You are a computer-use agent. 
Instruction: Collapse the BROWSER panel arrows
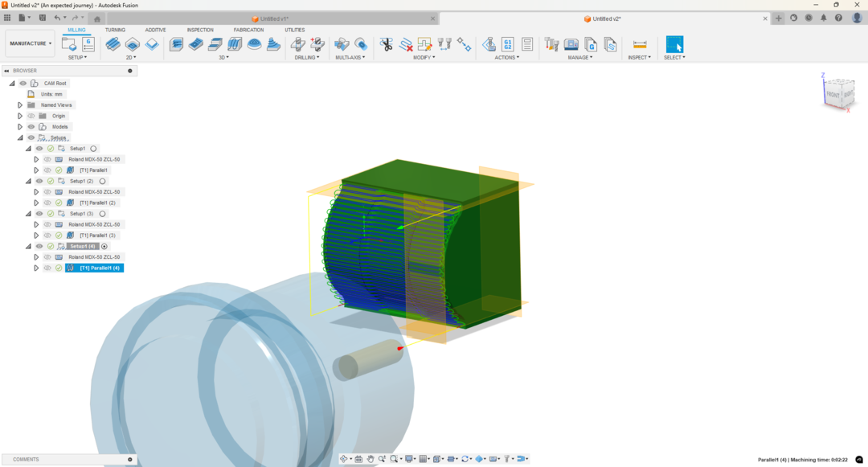click(6, 71)
